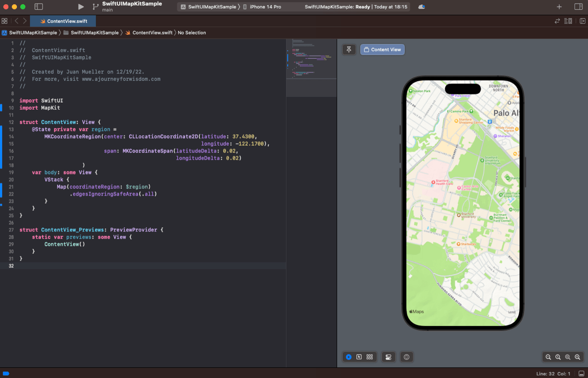Screen dimensions: 588x378
Task: Choose the SwiftUIMapKitSample scheme in toolbar
Action: coord(208,7)
